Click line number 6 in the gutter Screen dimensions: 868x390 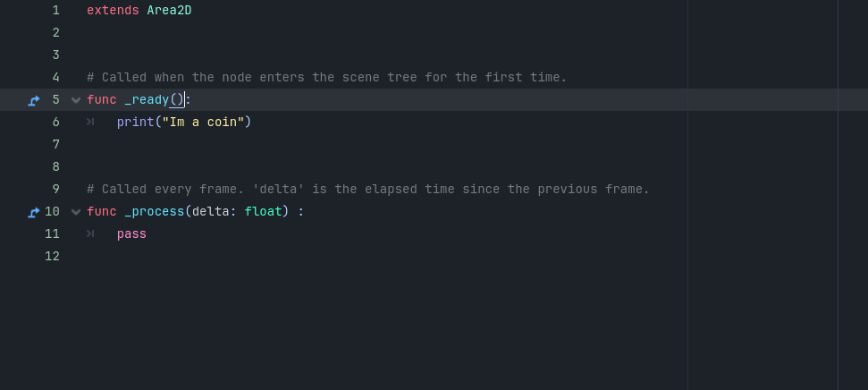tap(56, 122)
